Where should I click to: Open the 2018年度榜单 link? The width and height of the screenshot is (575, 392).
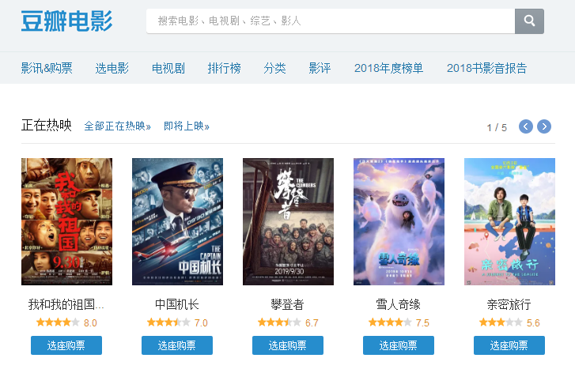pyautogui.click(x=388, y=68)
